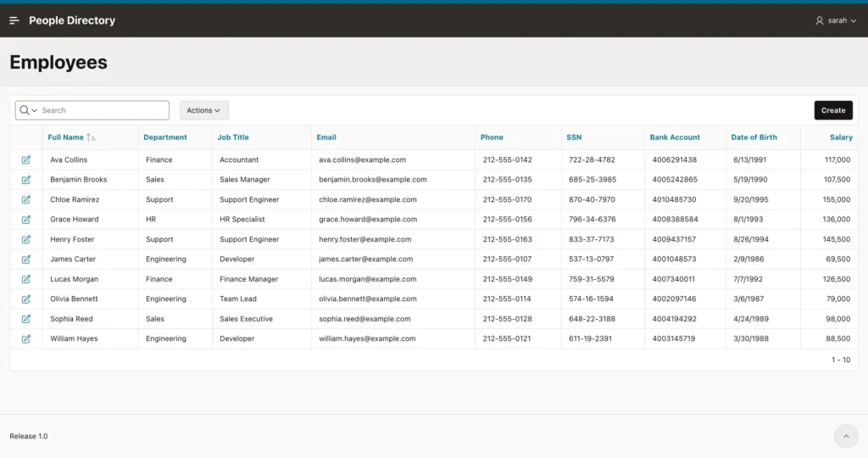Click the Salary column header
Image resolution: width=868 pixels, height=458 pixels.
click(841, 137)
